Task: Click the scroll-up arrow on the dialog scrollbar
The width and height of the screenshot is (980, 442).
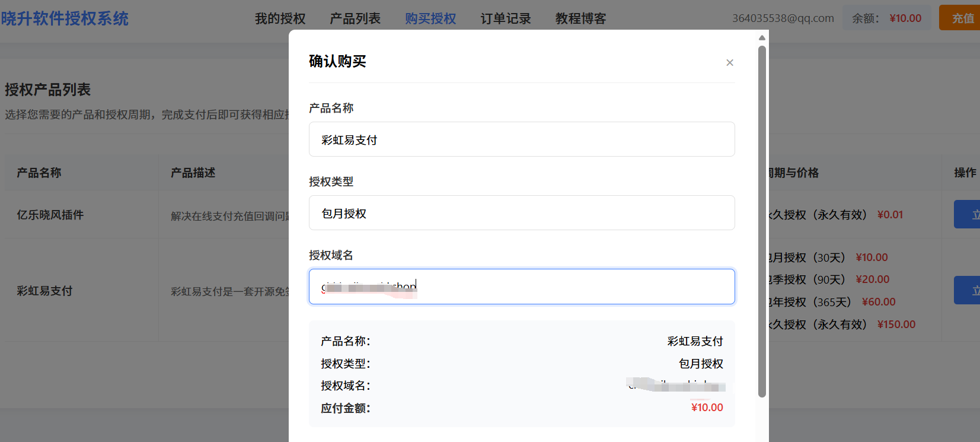Action: tap(762, 38)
